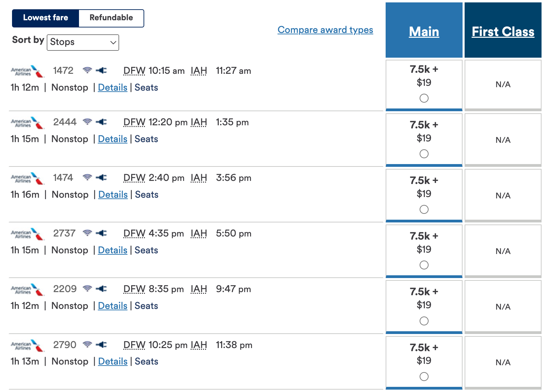The width and height of the screenshot is (546, 392).
Task: Open the Compare award types link
Action: click(x=325, y=30)
